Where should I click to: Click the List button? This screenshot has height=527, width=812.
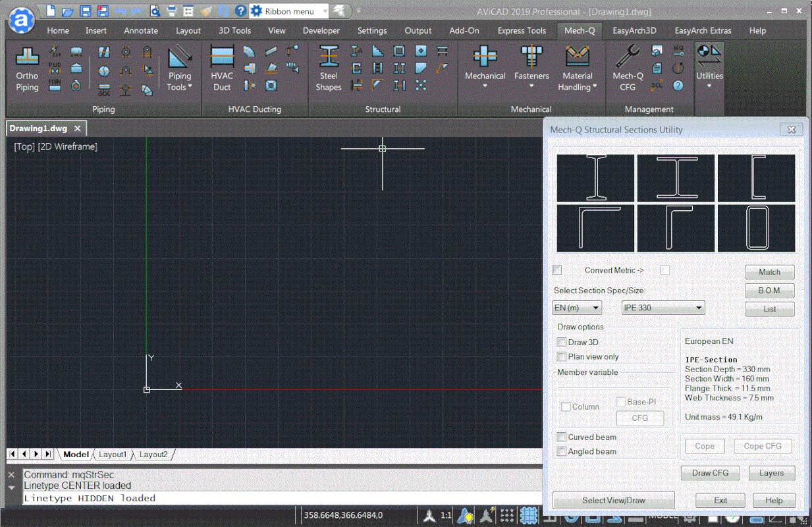pyautogui.click(x=769, y=309)
